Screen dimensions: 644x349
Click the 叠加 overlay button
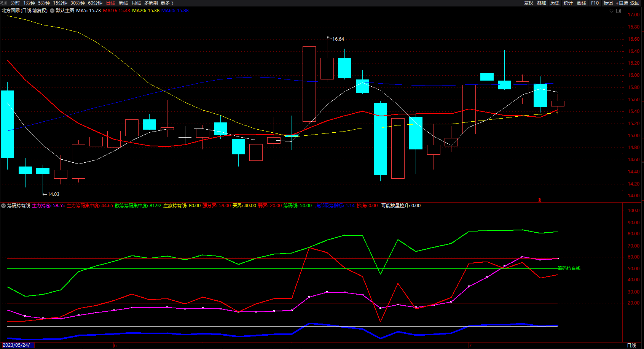(x=542, y=3)
